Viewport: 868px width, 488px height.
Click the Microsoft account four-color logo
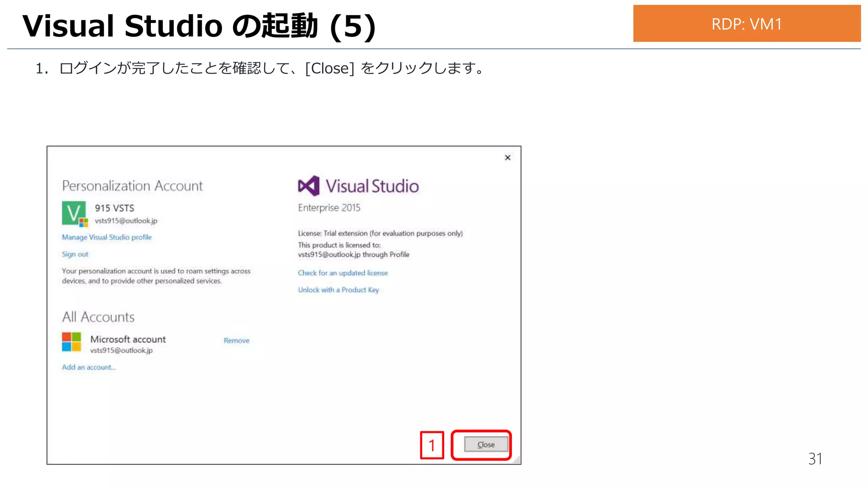click(71, 342)
